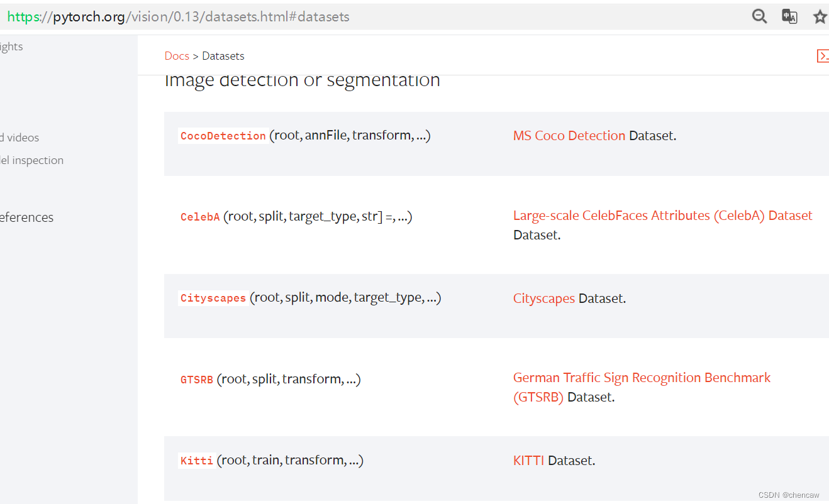The height and width of the screenshot is (504, 829).
Task: Follow the Cityscapes dataset description link
Action: 543,298
